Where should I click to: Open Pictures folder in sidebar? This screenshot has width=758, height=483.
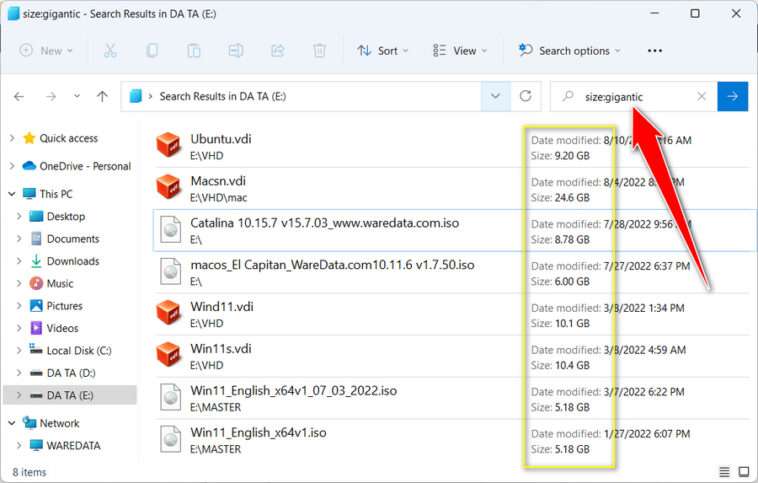[x=64, y=306]
